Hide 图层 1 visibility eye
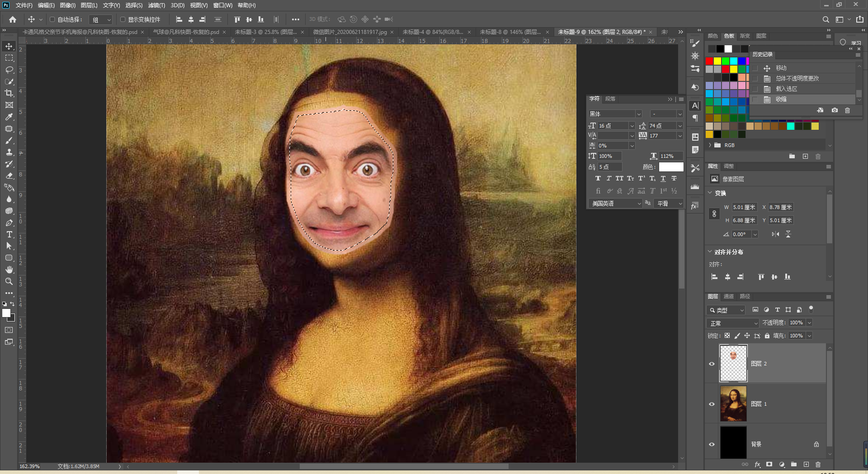 point(712,404)
